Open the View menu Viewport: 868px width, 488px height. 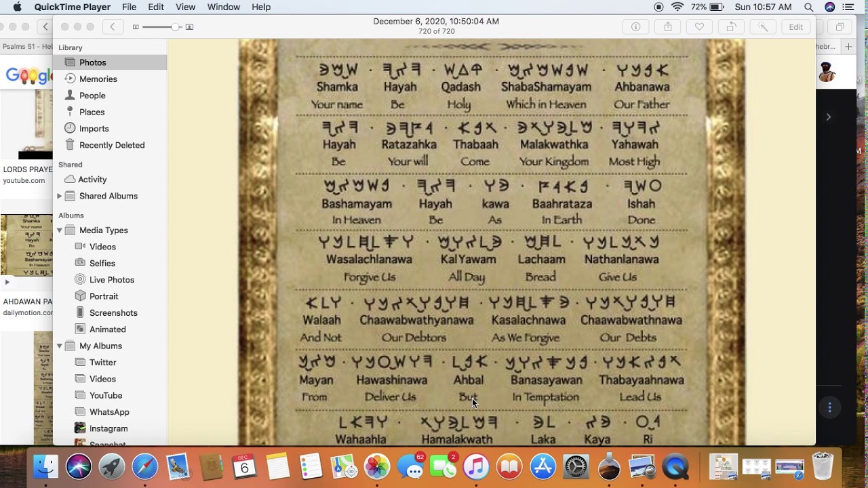185,7
